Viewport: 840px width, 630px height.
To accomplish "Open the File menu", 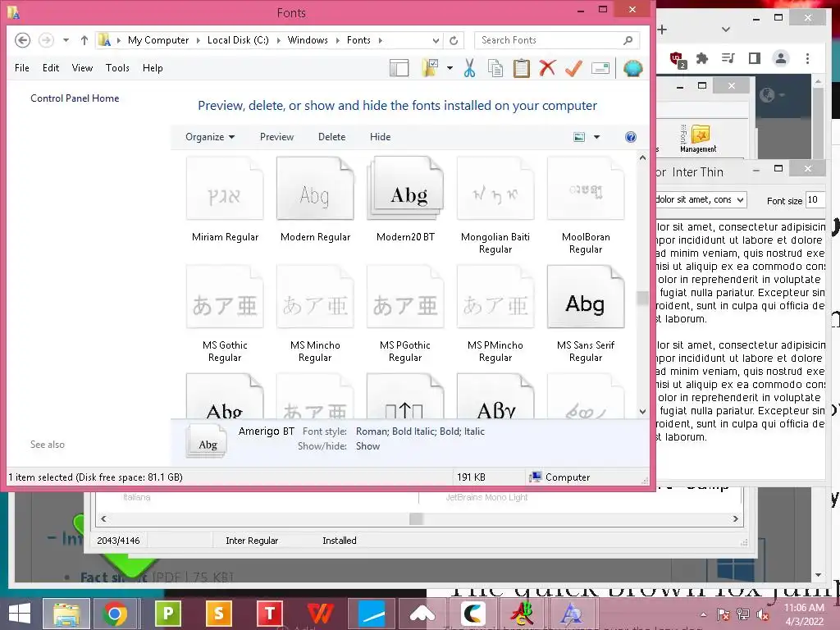I will coord(22,68).
